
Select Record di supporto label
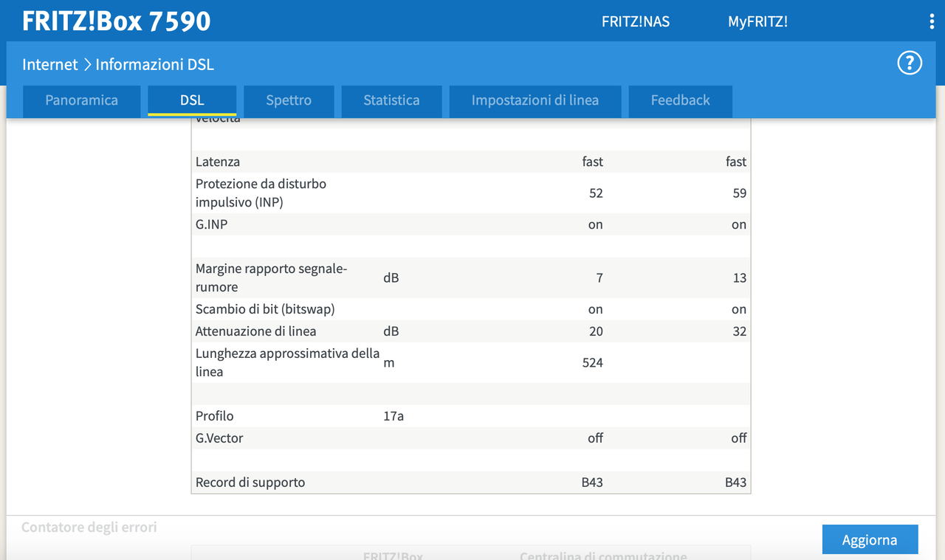click(x=250, y=483)
